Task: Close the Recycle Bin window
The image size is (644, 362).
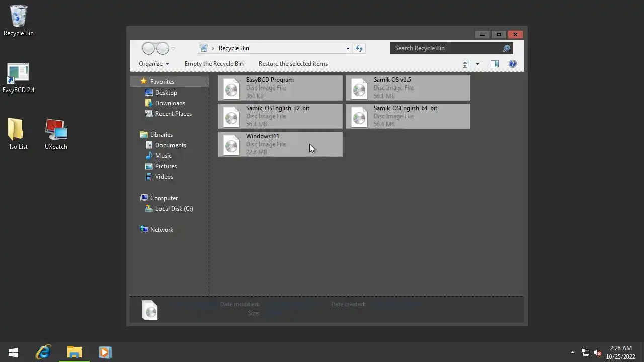Action: 515,35
